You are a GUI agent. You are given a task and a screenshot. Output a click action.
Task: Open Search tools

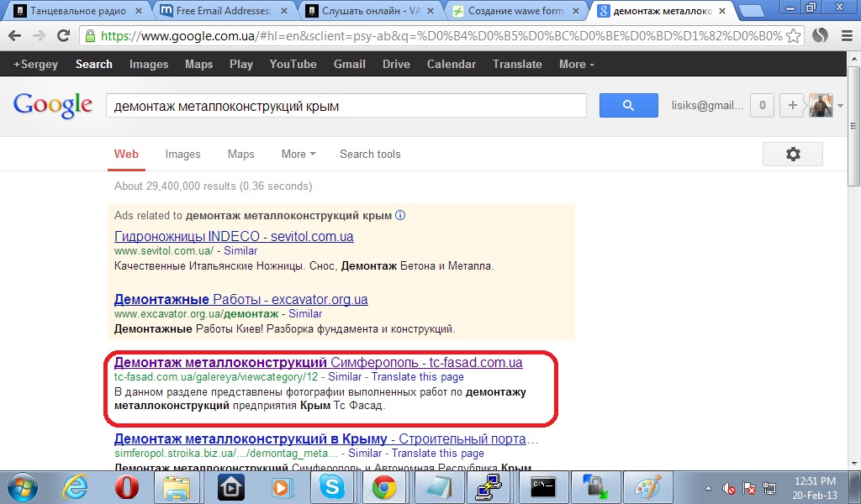(370, 154)
